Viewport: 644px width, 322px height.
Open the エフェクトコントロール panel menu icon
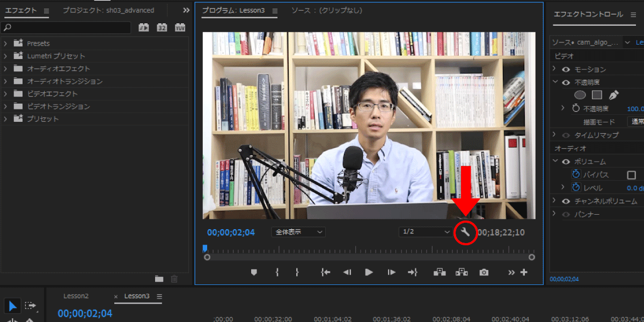[633, 14]
